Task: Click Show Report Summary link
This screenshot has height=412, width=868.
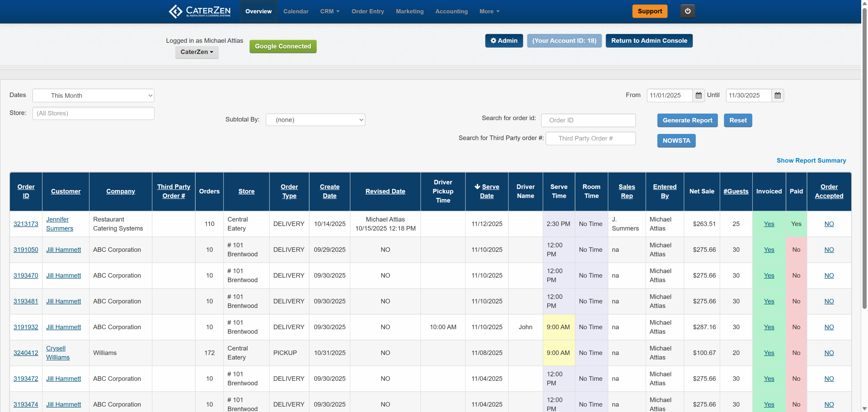Action: [x=811, y=161]
